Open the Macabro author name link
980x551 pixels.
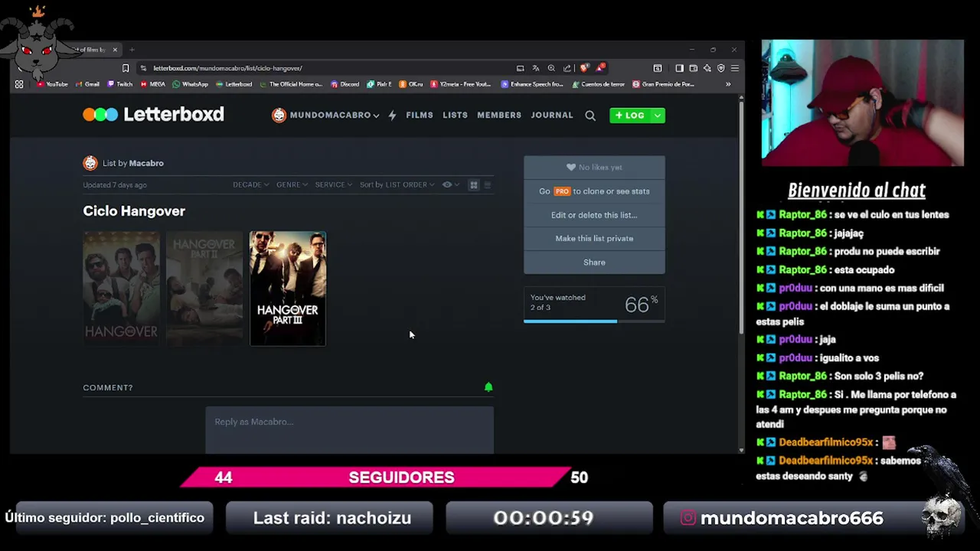[146, 163]
